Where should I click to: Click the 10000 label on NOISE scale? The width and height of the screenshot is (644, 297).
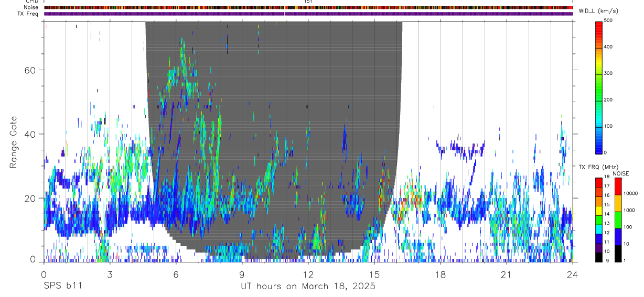click(631, 193)
